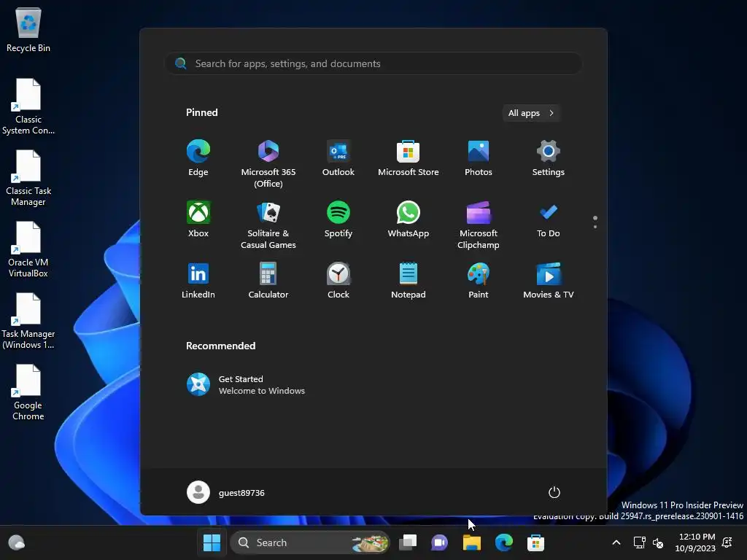Open the WhatsApp app
747x560 pixels.
pos(409,219)
